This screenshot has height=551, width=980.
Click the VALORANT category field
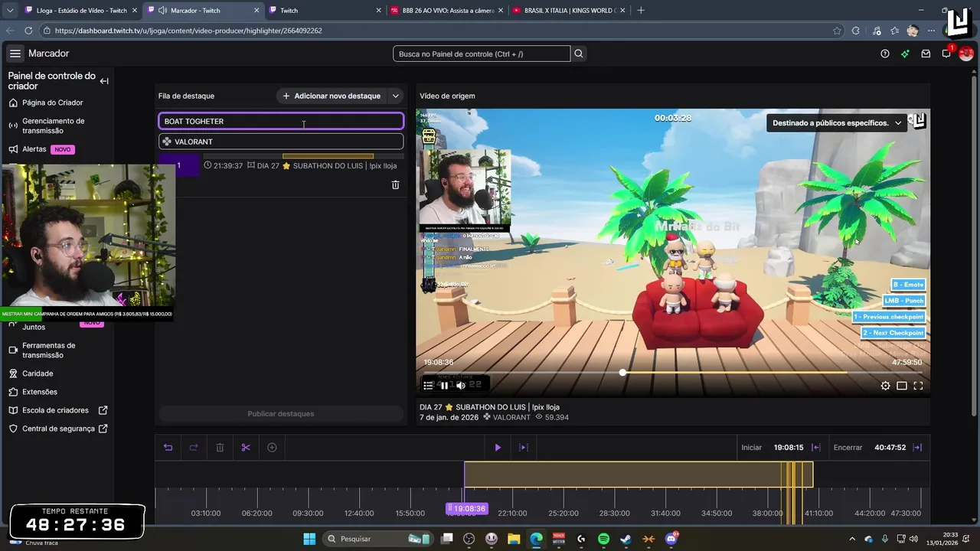tap(281, 142)
